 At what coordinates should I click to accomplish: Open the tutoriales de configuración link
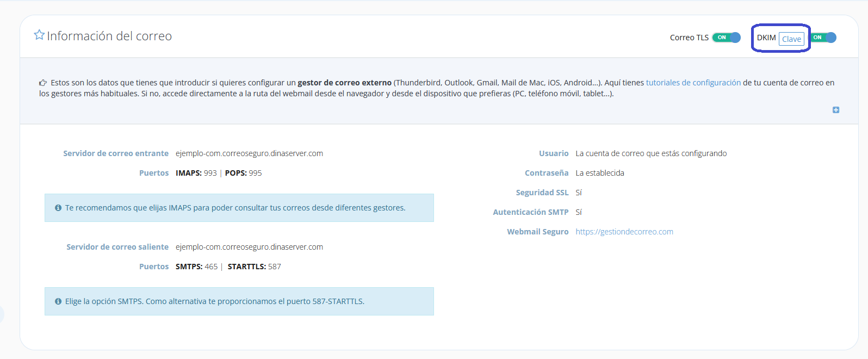[693, 83]
